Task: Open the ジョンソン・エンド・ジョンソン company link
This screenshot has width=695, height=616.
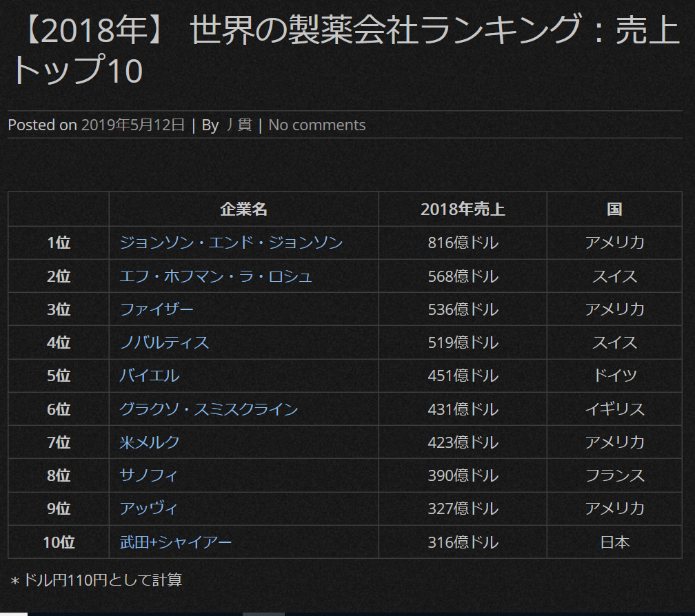Action: tap(231, 243)
